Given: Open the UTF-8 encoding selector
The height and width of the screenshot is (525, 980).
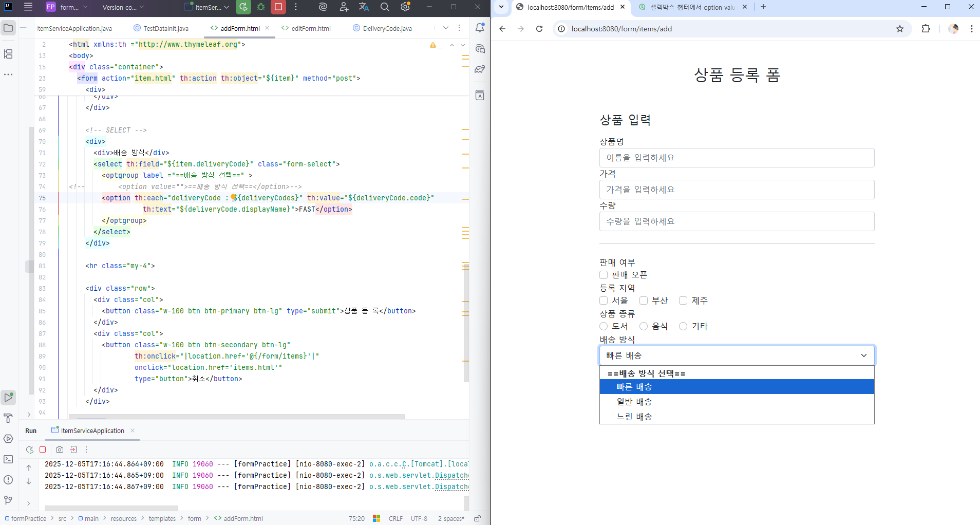Looking at the screenshot, I should coord(419,518).
